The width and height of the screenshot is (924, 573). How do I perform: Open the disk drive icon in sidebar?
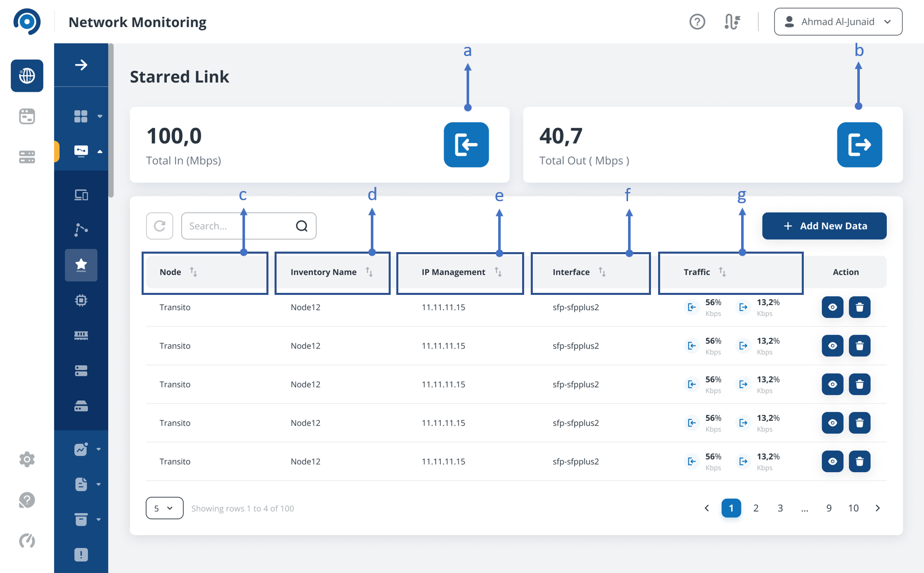click(81, 406)
